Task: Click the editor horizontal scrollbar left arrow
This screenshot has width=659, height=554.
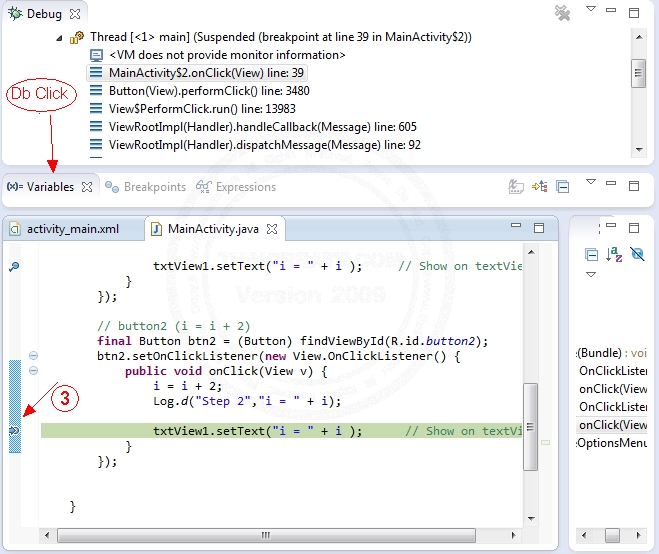Action: coord(47,535)
